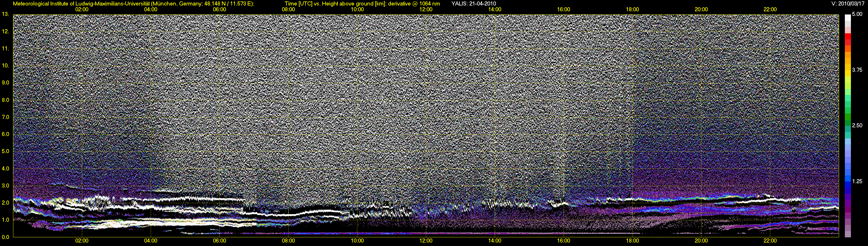This screenshot has height=246, width=868.
Task: Click the top 10:00 time axis label
Action: [x=357, y=10]
